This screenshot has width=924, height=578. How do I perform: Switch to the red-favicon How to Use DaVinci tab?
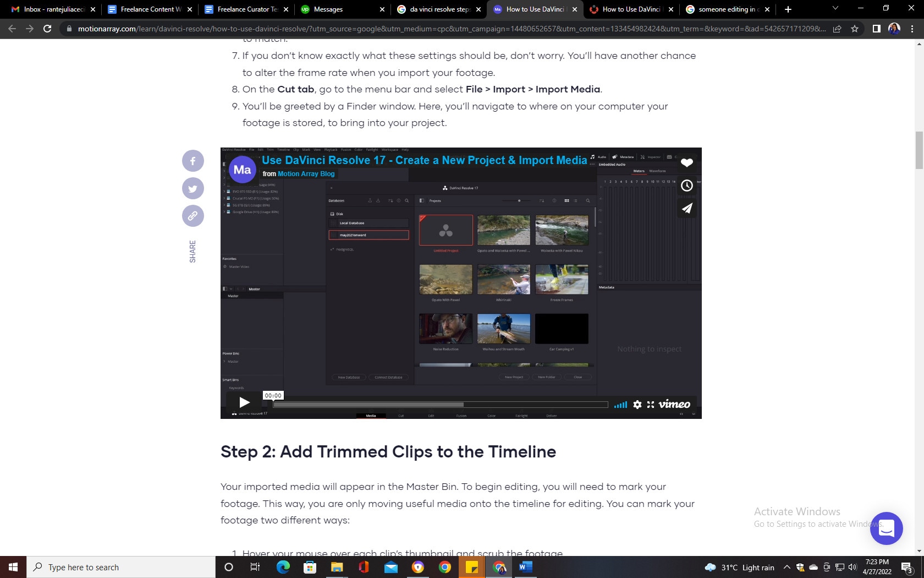(x=632, y=9)
